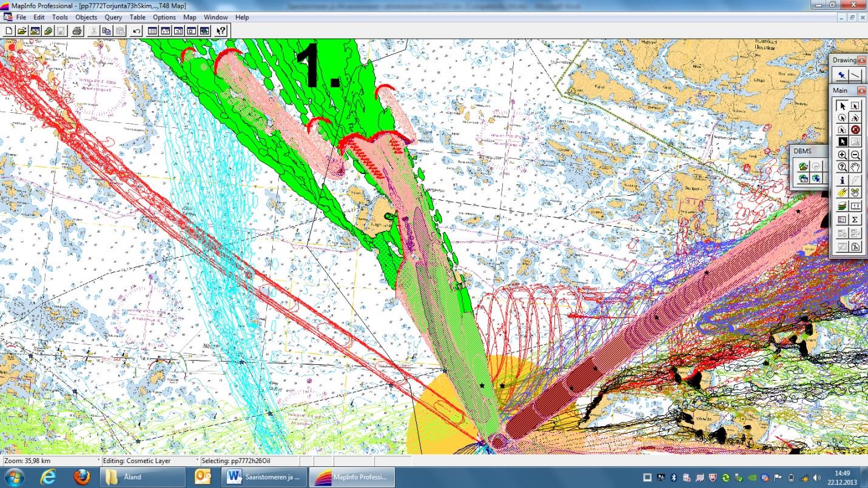Open the Table menu
Viewport: 868px width, 488px height.
point(138,18)
